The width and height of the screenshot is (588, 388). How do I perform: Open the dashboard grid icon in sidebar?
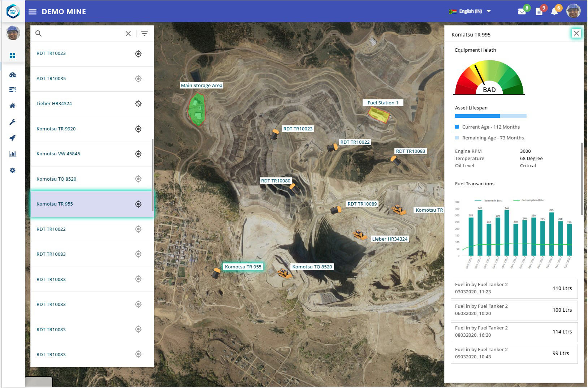coord(13,55)
